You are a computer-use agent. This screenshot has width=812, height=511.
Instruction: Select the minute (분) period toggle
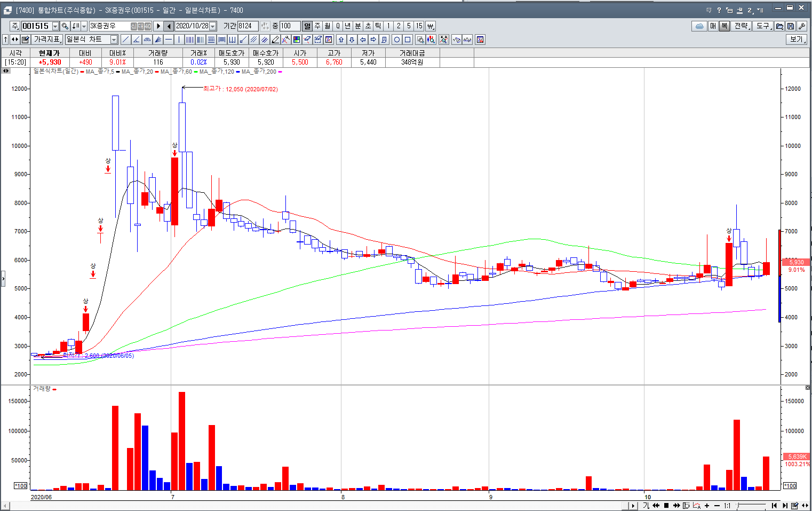click(358, 26)
